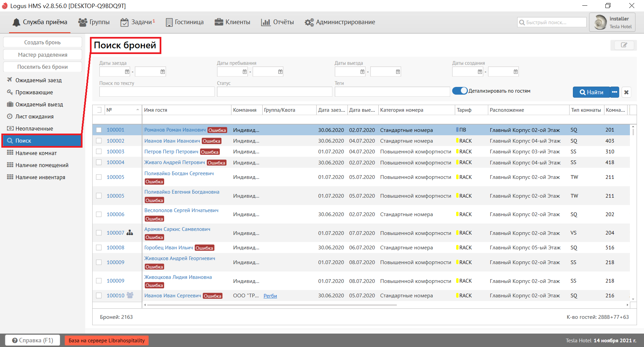Open the installer Tesla Hotel user menu
Viewport: 644px width, 347px height.
tap(612, 22)
